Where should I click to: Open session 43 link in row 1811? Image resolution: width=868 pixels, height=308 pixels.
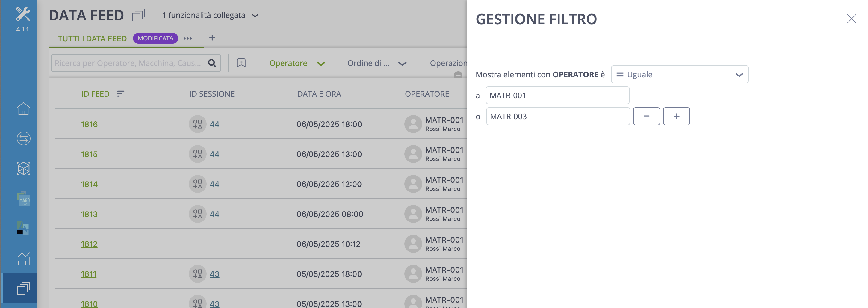214,274
